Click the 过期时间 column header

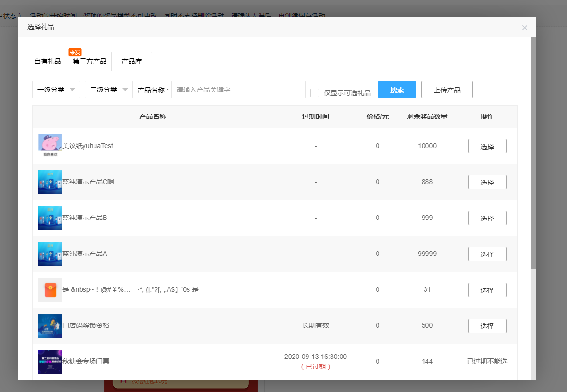tap(316, 117)
